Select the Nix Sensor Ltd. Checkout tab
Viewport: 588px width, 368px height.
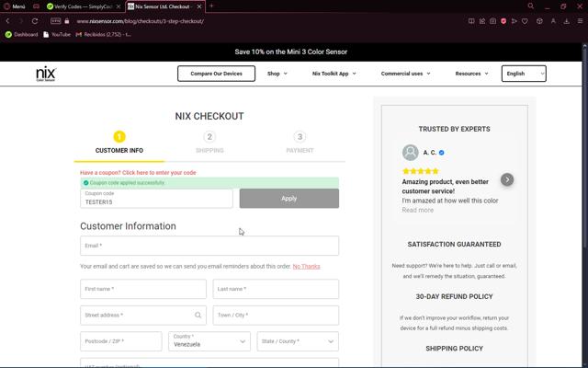[x=164, y=6]
